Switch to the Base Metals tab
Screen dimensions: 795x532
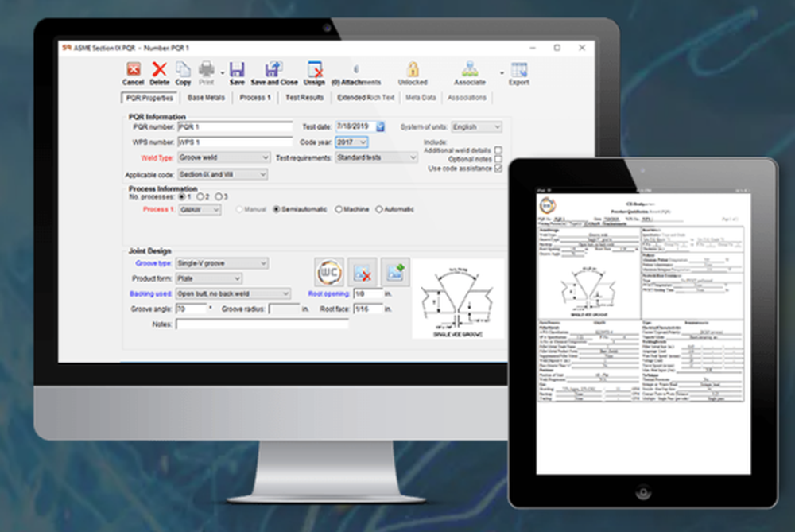(x=206, y=97)
